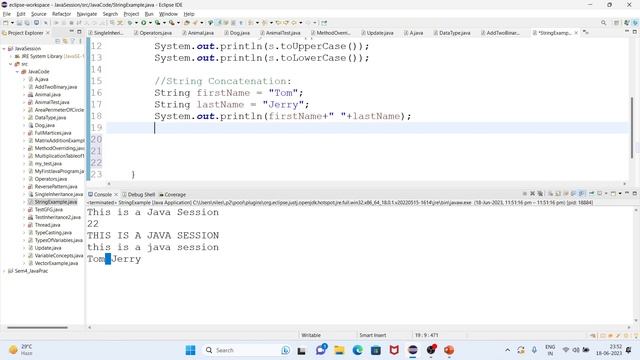Image resolution: width=640 pixels, height=360 pixels.
Task: Open the File menu
Action: [x=7, y=14]
